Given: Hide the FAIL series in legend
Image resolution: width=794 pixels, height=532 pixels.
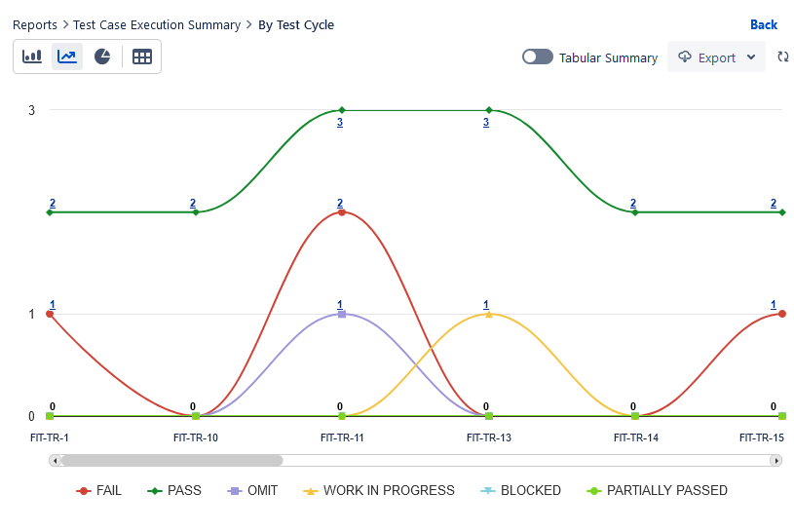Looking at the screenshot, I should coord(98,491).
